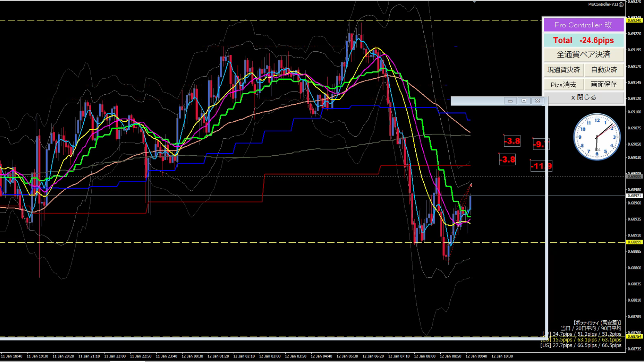The width and height of the screenshot is (644, 362).
Task: Click the 12 Jan 00:30 time axis label
Action: (192, 356)
